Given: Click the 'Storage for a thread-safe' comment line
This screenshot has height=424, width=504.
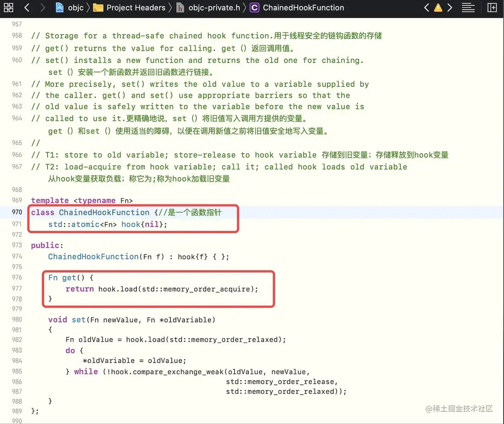Looking at the screenshot, I should (207, 36).
